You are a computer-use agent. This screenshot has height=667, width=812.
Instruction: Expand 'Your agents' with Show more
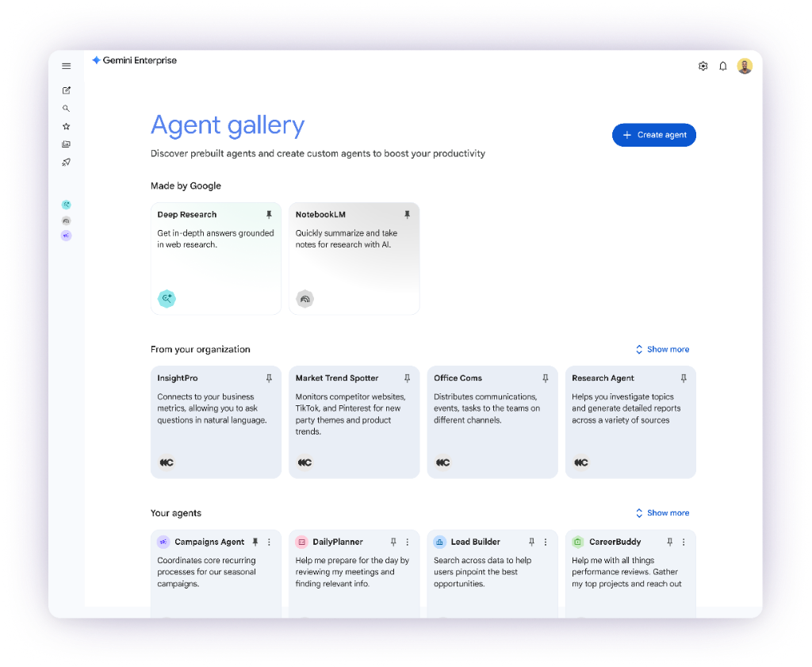click(662, 513)
